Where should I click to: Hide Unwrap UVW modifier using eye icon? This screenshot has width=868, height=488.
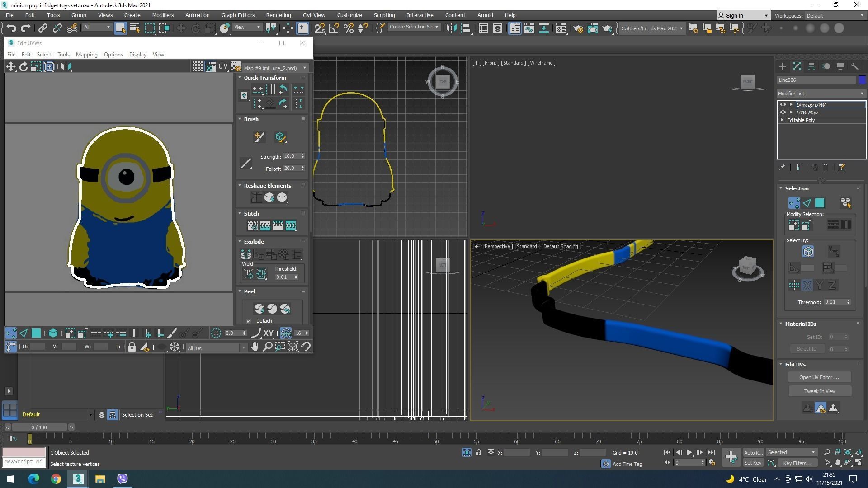point(783,104)
